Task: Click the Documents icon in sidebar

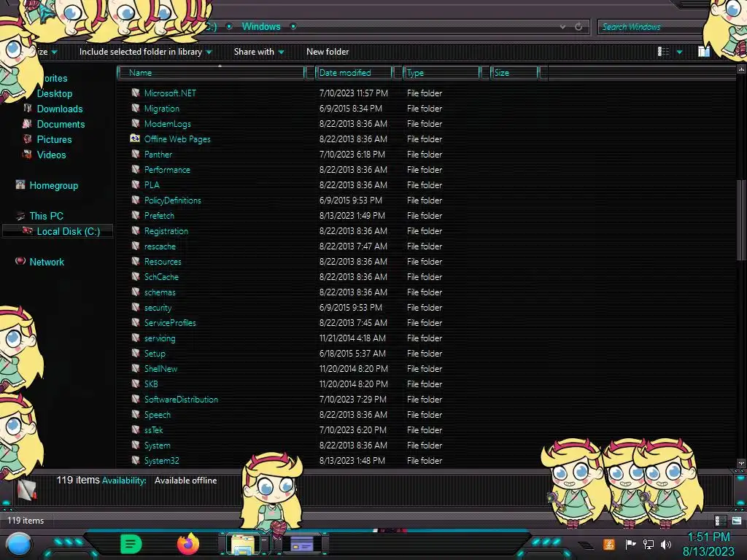Action: click(x=27, y=124)
